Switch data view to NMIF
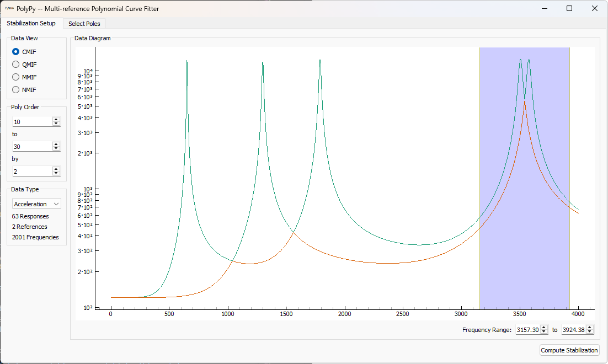 (16, 90)
